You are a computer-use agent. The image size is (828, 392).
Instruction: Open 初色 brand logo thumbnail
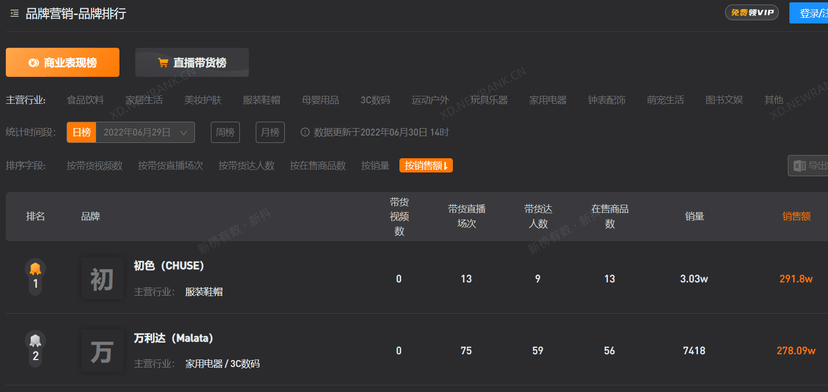pos(102,278)
